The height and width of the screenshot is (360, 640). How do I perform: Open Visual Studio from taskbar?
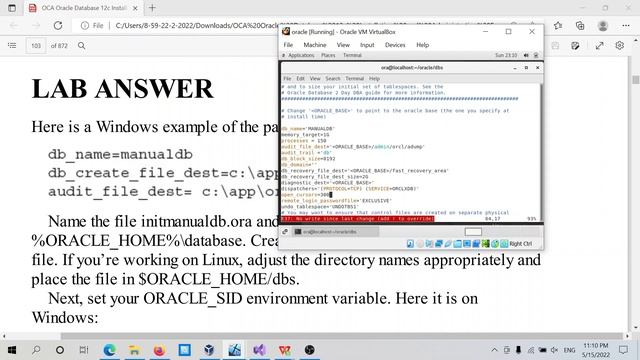pyautogui.click(x=259, y=350)
